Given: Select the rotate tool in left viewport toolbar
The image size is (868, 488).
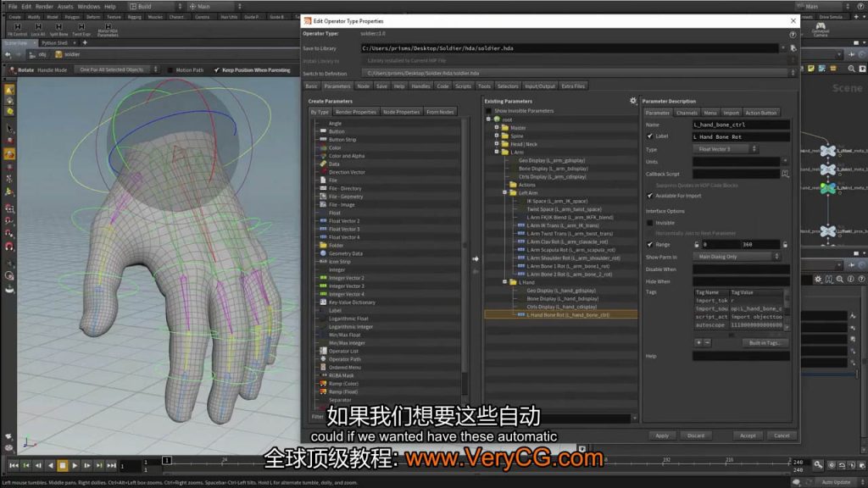Looking at the screenshot, I should coord(9,154).
